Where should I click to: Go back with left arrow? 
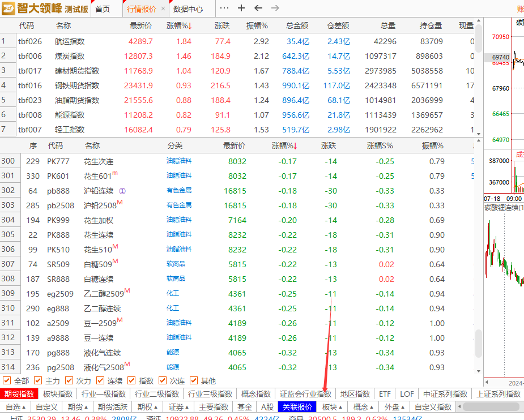(258, 8)
